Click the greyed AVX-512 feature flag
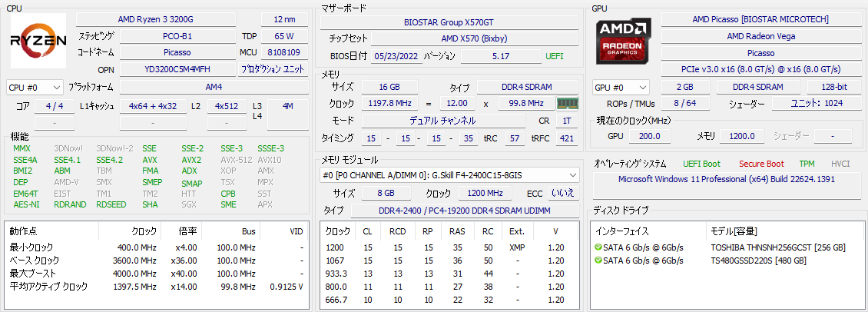The width and height of the screenshot is (868, 312). (x=237, y=160)
